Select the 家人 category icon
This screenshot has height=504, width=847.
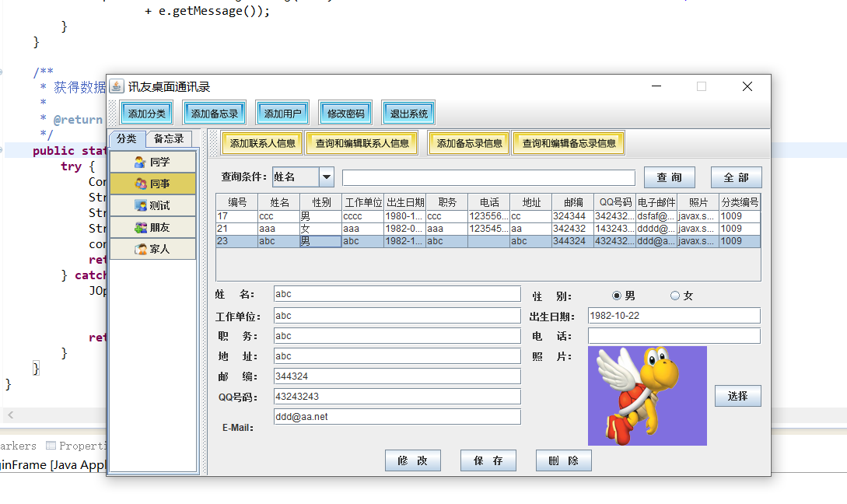point(140,250)
